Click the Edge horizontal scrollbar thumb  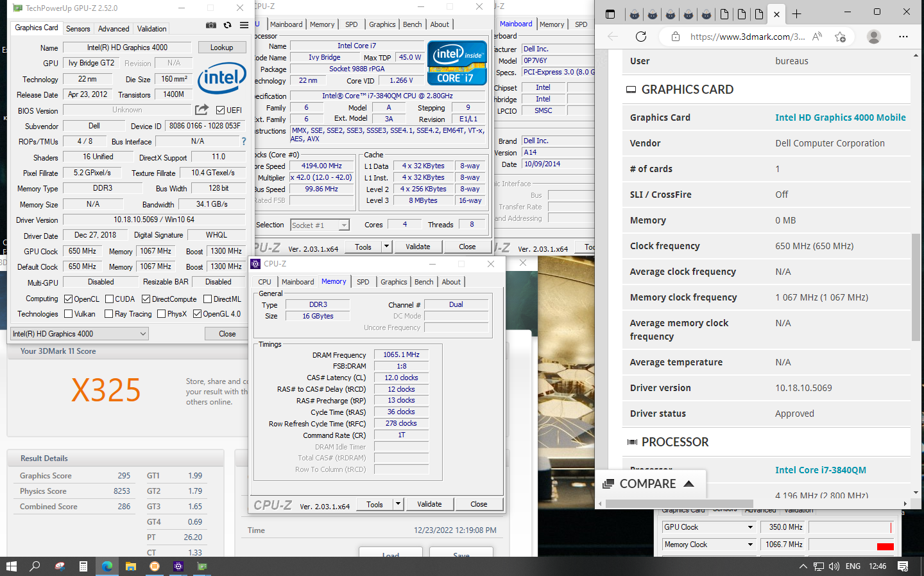(680, 503)
